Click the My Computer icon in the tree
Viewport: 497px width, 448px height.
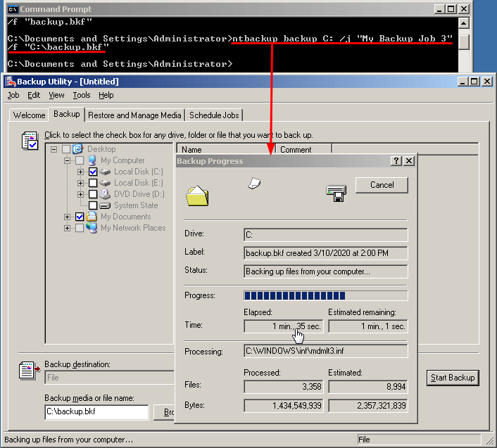[x=92, y=160]
